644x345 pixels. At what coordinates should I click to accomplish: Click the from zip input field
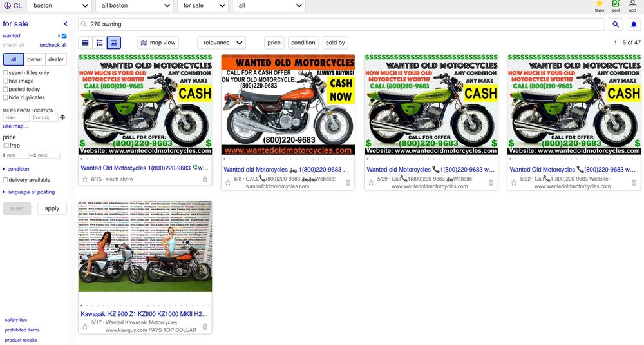[45, 117]
